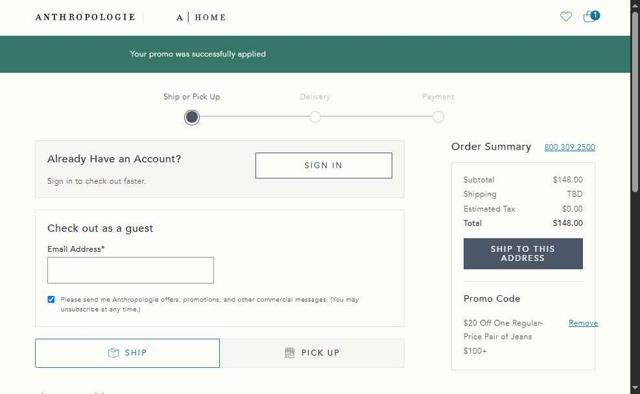Click the 'Delivery' step label
Viewport: 640px width, 394px height.
click(315, 97)
